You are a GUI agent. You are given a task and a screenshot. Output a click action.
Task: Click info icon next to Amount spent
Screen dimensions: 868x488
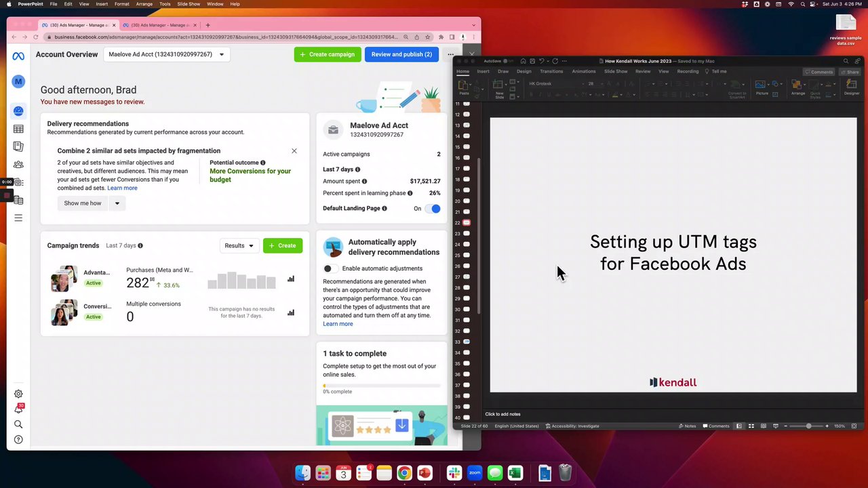pyautogui.click(x=364, y=181)
